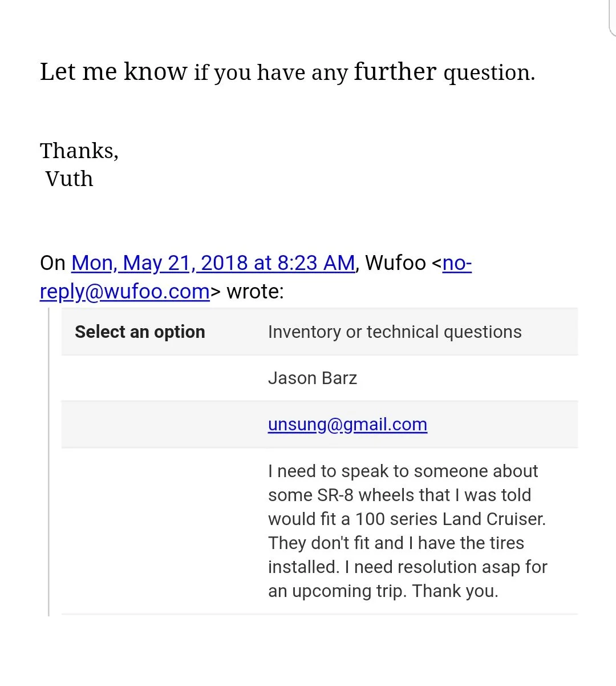
Task: Click "Thank you." at the message end
Action: pyautogui.click(x=455, y=591)
